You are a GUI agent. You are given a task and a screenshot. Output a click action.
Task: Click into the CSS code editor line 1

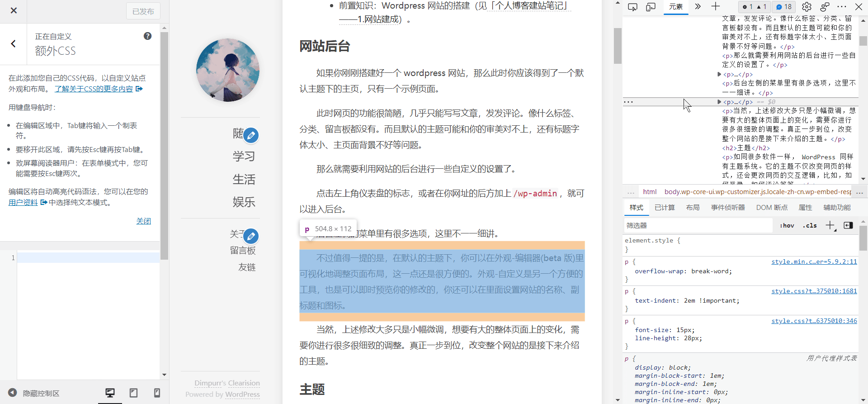(x=88, y=258)
